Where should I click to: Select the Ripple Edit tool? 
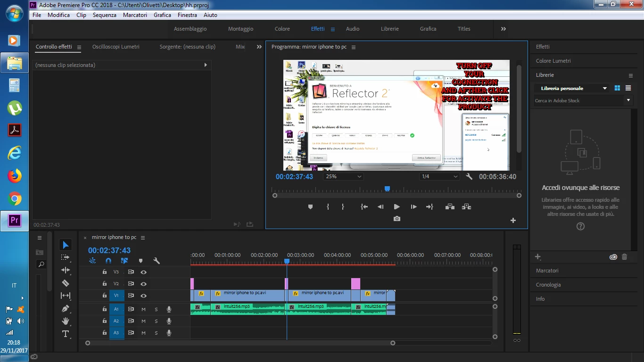point(66,270)
